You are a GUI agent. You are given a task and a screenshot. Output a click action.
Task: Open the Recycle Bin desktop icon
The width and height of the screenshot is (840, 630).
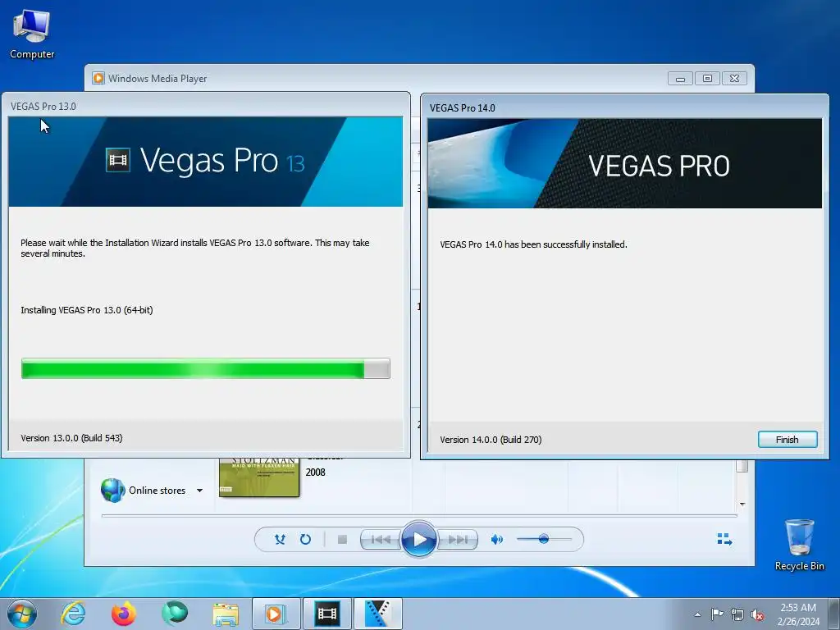(x=799, y=545)
